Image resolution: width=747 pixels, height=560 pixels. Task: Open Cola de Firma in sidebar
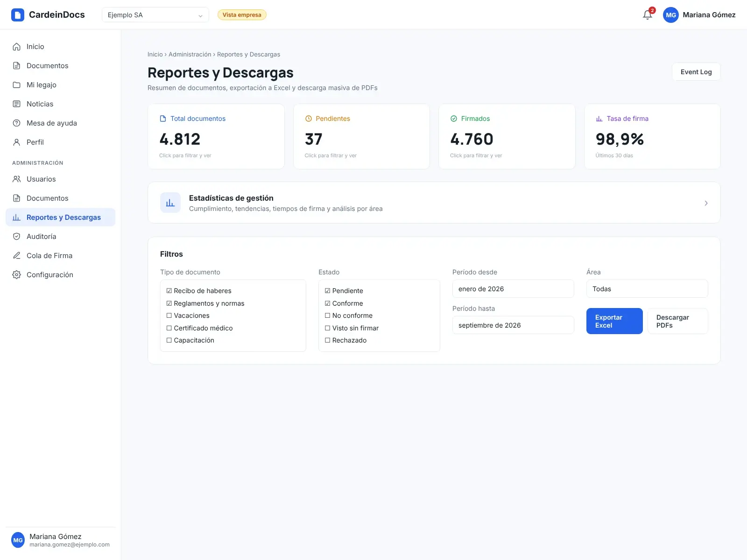[x=60, y=256]
